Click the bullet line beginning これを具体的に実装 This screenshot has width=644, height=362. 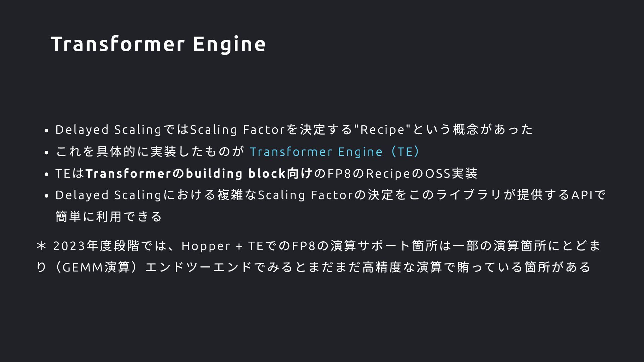click(x=237, y=152)
